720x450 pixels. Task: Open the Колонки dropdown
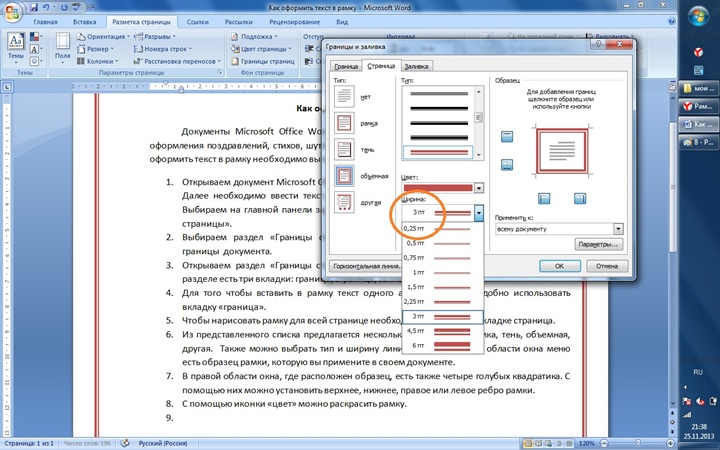point(97,61)
